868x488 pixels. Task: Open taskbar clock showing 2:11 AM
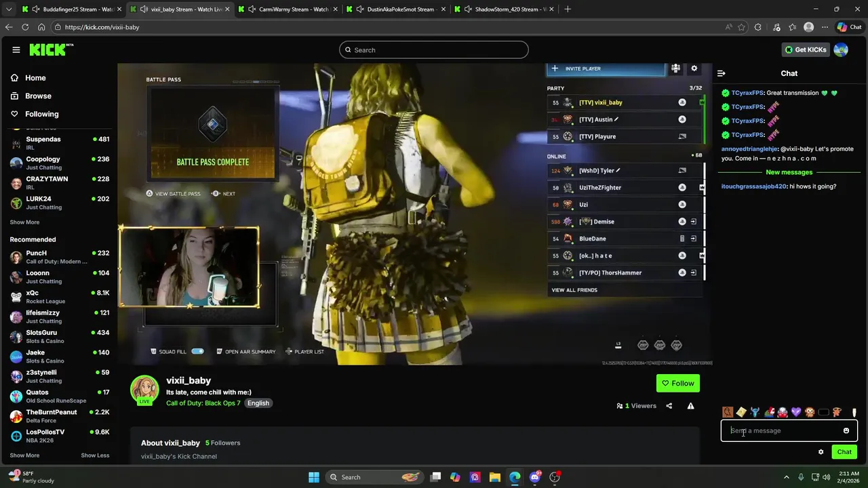849,477
